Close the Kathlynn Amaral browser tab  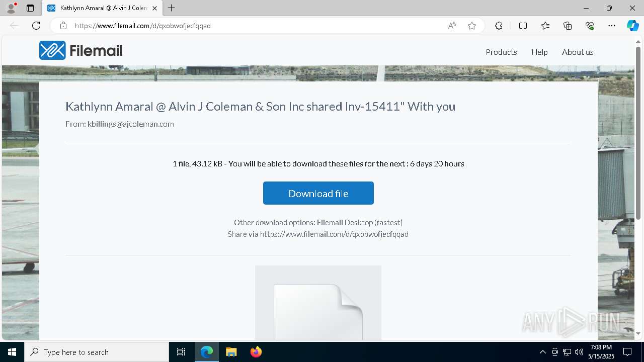154,8
